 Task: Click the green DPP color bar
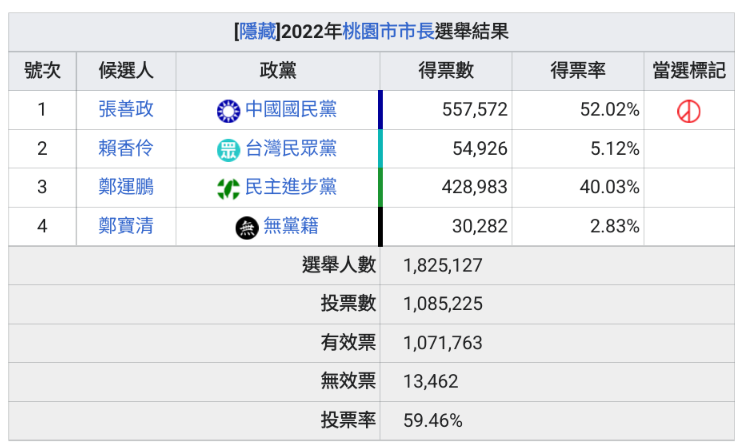[380, 187]
